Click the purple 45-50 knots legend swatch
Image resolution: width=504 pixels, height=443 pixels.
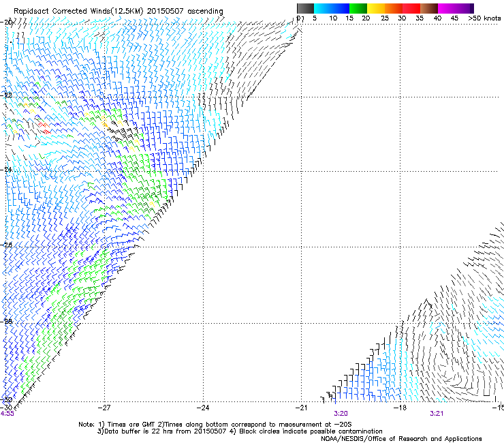(464, 8)
